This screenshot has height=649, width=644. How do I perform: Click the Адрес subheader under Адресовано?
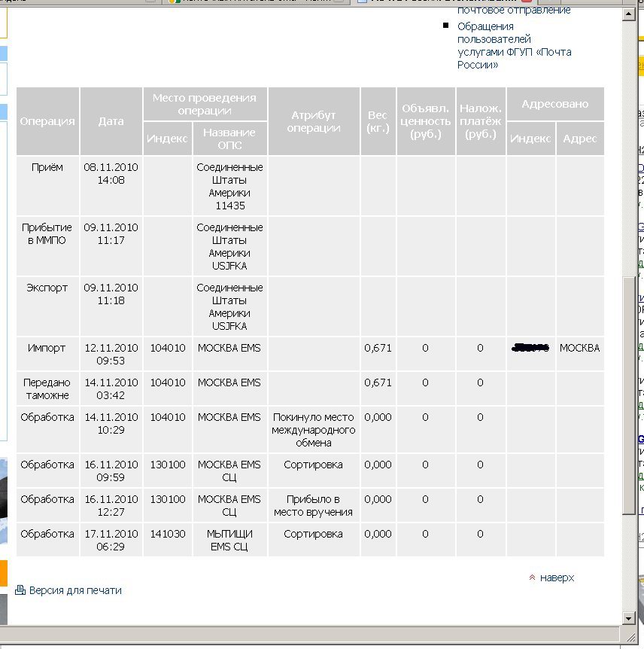(580, 139)
